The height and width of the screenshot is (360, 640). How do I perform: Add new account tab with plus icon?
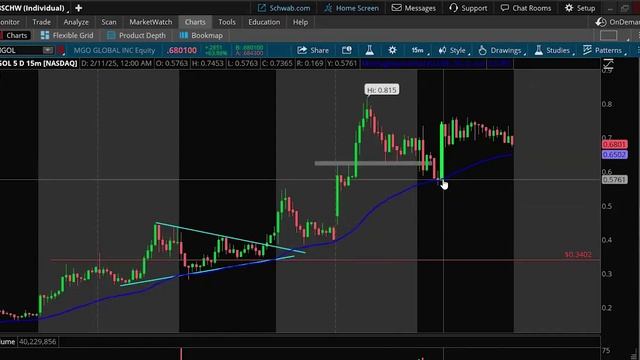pos(78,8)
